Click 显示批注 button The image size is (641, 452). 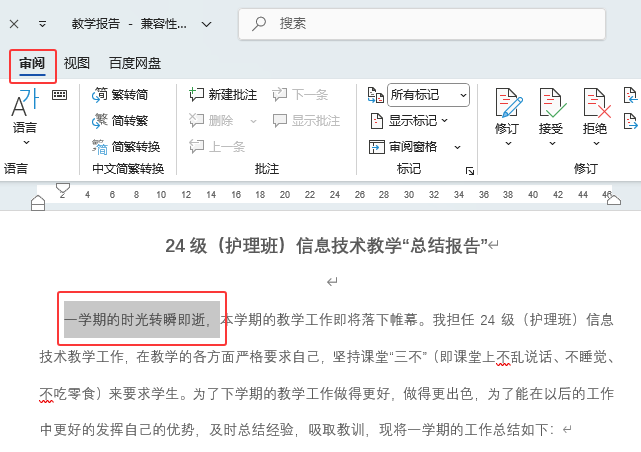pyautogui.click(x=306, y=121)
